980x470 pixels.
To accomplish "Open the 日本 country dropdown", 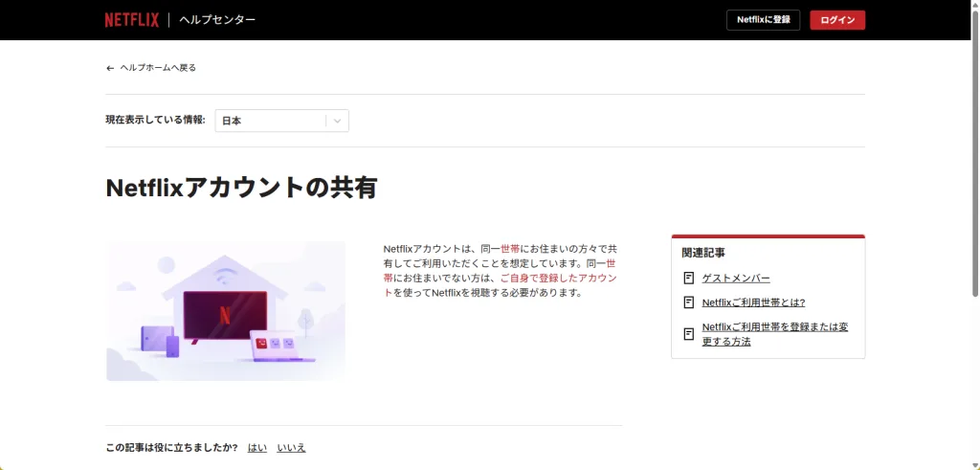I will [x=282, y=122].
